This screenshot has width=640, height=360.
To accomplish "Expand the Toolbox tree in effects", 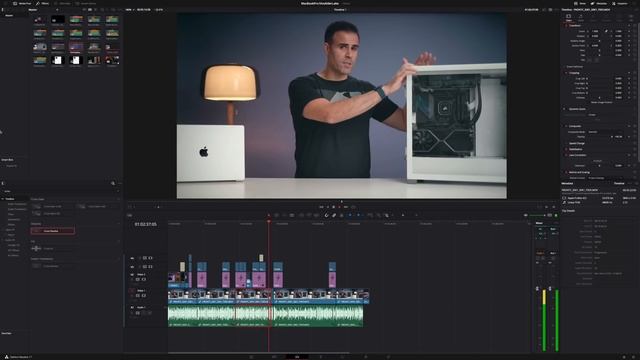I will [x=2, y=199].
